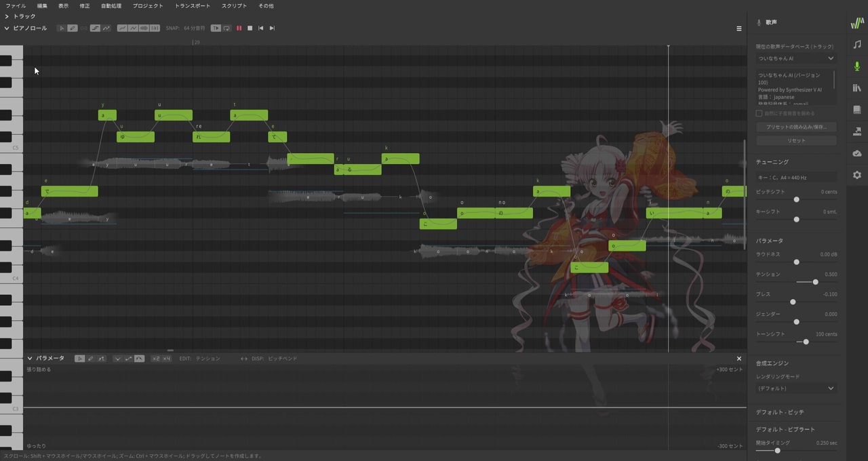Open the library books side panel
868x461 pixels.
pos(857,88)
